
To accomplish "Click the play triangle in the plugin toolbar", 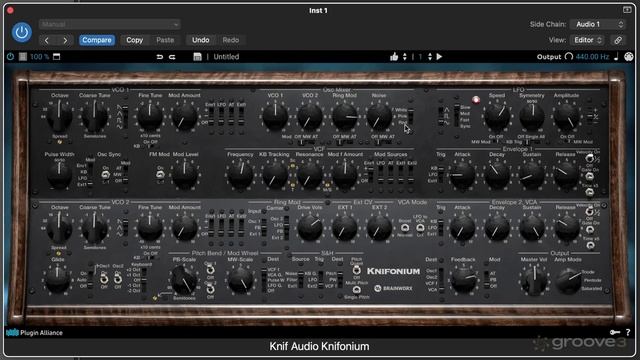I will (439, 57).
